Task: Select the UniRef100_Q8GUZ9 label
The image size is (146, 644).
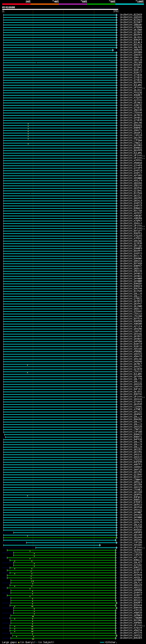Action: pyautogui.click(x=131, y=585)
